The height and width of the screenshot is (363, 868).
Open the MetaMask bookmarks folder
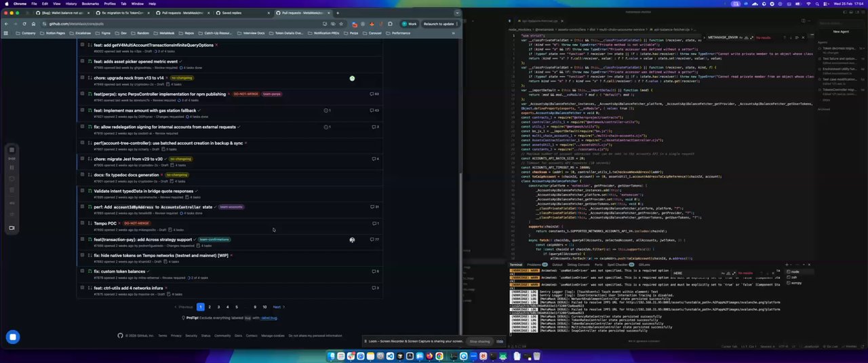(164, 33)
